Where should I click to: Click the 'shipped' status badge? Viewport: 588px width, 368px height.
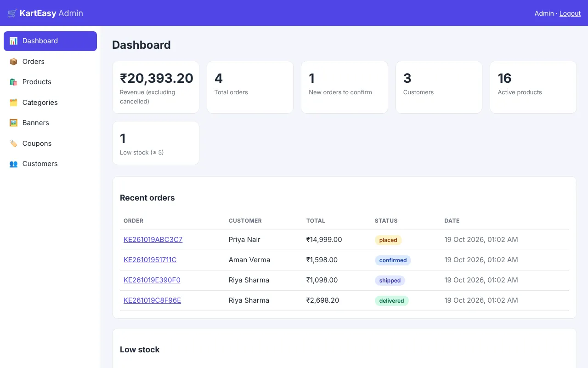pyautogui.click(x=390, y=281)
